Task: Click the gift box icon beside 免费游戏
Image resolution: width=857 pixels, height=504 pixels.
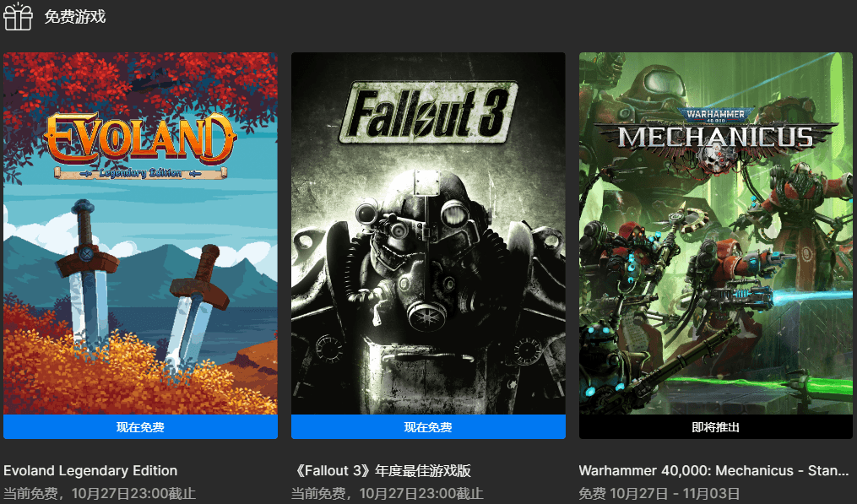Action: pos(18,16)
